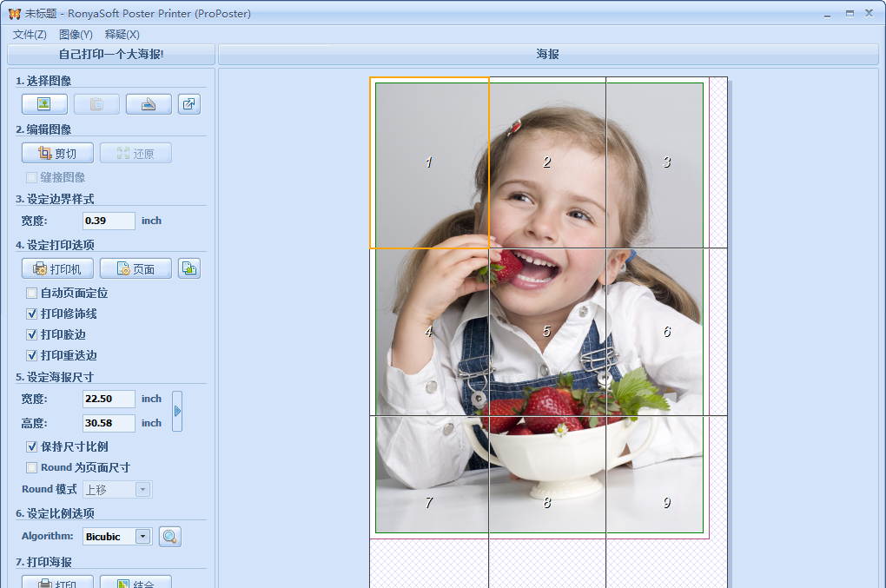Toggle 保持尺寸比例 checkbox
Screen dimensions: 886x588
(32, 447)
